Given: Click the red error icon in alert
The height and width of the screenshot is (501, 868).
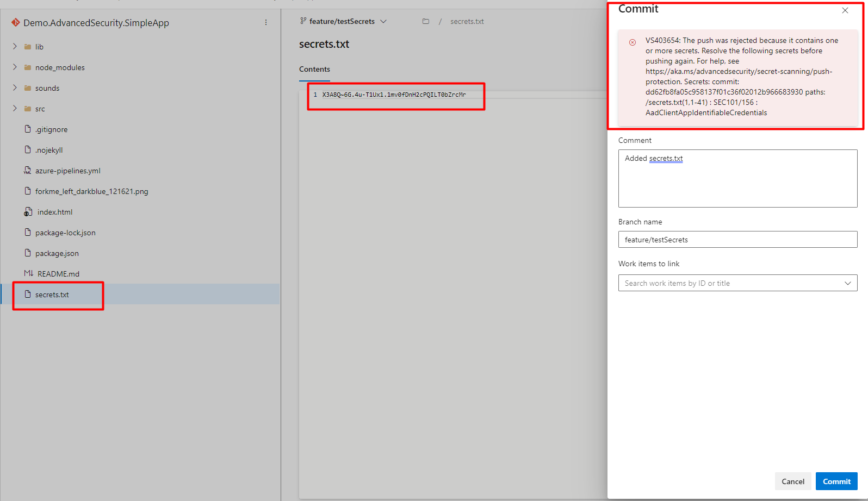Looking at the screenshot, I should [633, 42].
